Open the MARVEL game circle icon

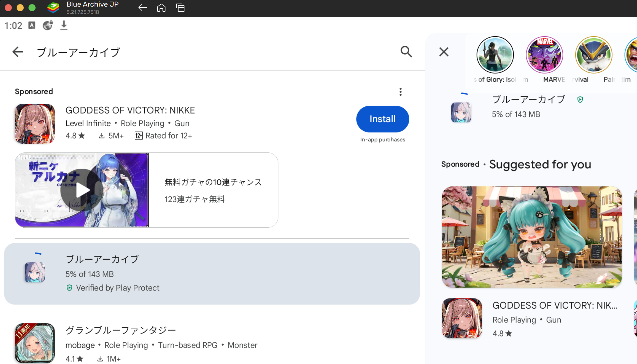(x=544, y=55)
